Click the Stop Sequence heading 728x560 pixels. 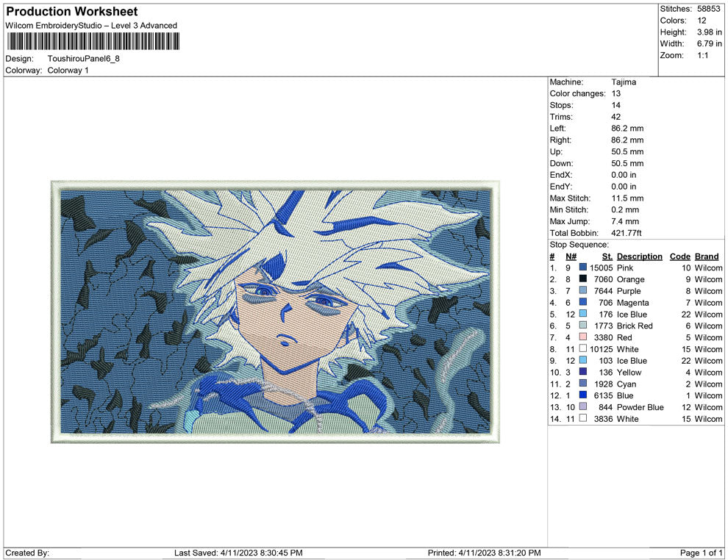point(579,245)
